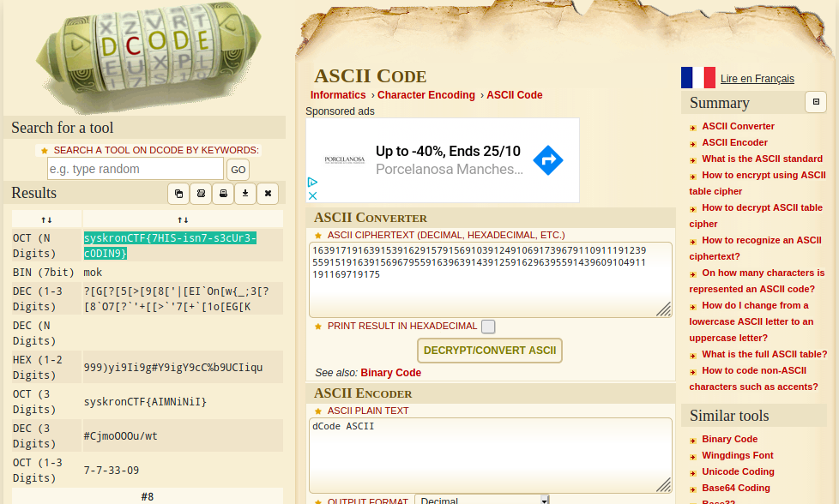Open On how many characters link
The height and width of the screenshot is (504, 839).
click(x=757, y=280)
